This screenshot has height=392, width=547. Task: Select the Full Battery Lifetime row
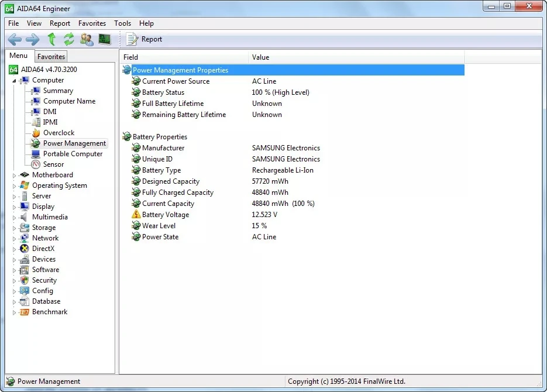293,104
